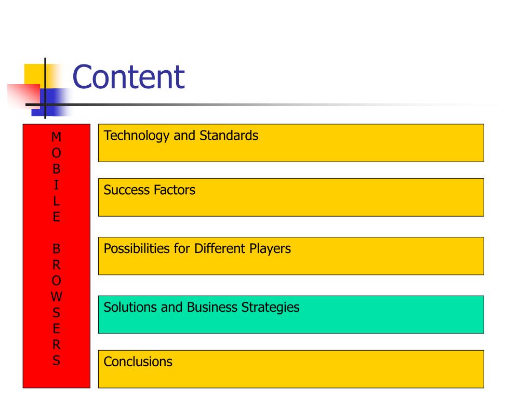
Task: Click the Conclusions box
Action: tap(291, 369)
